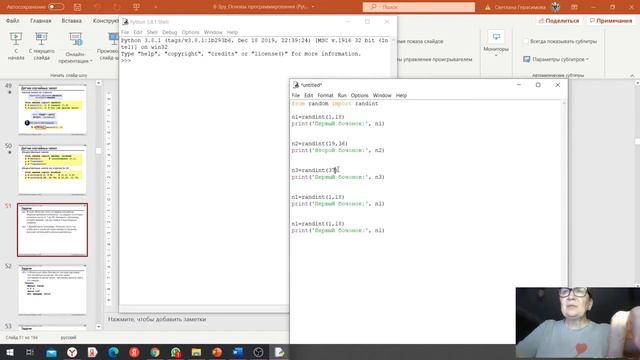Open the Online presentation dropdown arrow
640x360 pixels.
(x=91, y=61)
